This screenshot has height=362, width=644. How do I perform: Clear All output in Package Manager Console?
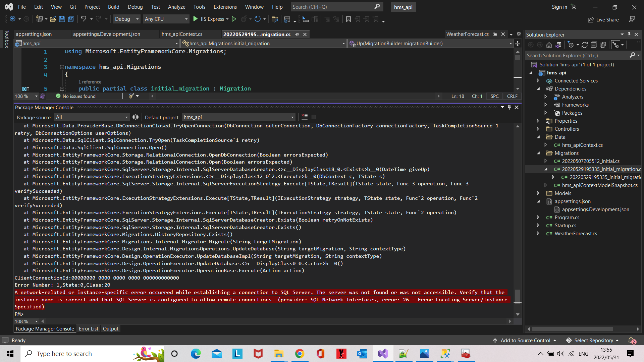tap(304, 117)
